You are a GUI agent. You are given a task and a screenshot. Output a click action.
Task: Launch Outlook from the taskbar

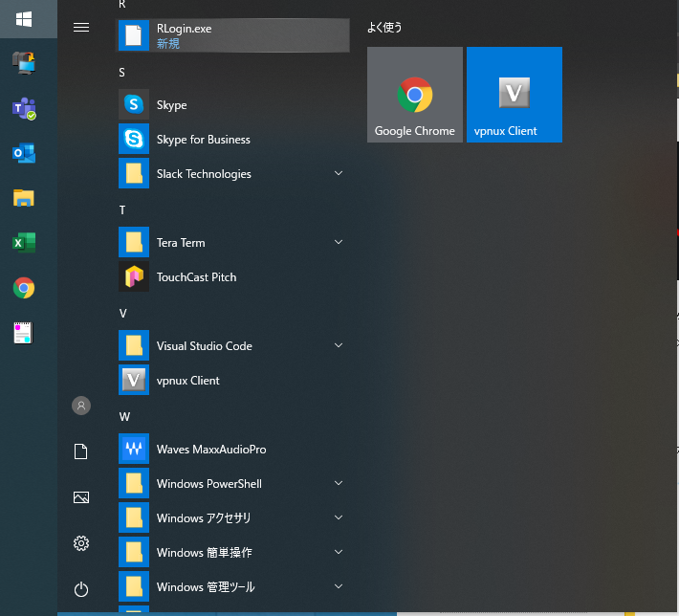click(24, 153)
